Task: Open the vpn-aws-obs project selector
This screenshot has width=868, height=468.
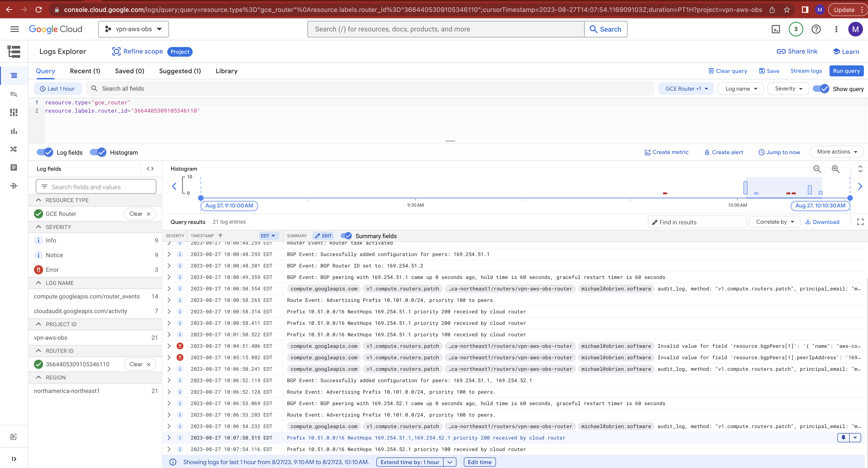Action: [133, 29]
